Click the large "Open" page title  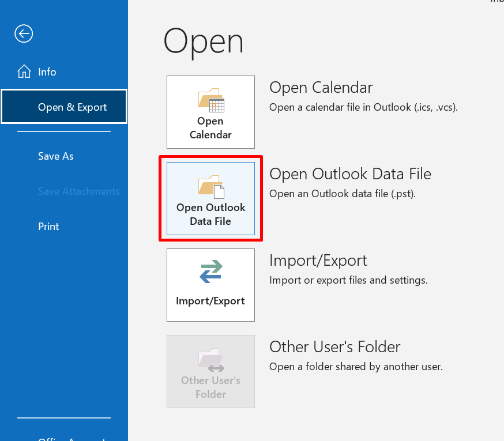point(204,42)
